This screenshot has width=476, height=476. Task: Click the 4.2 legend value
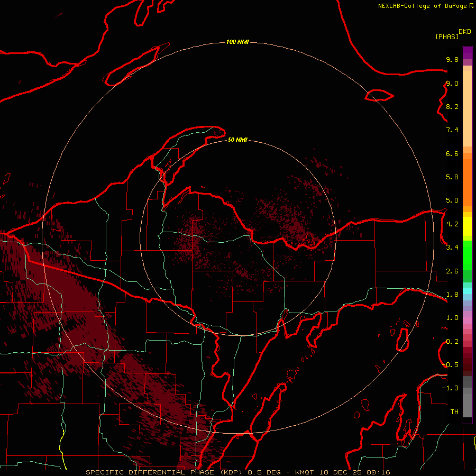pos(452,224)
